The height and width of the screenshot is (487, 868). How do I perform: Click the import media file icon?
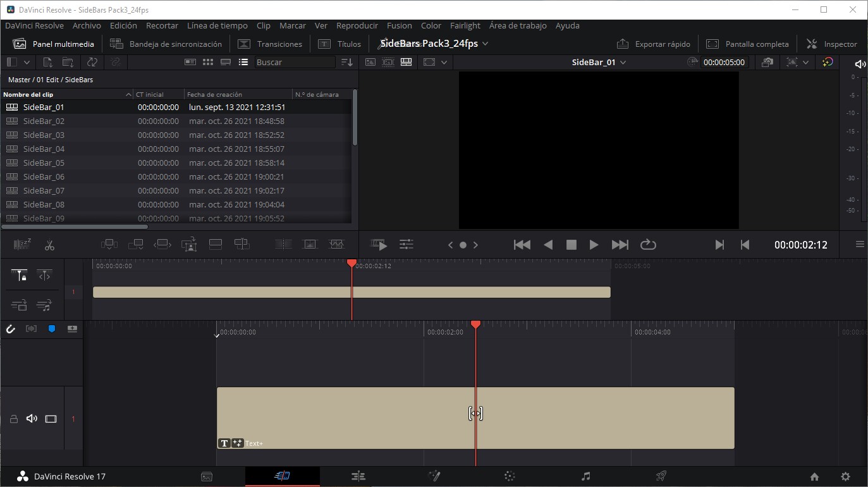click(x=47, y=62)
